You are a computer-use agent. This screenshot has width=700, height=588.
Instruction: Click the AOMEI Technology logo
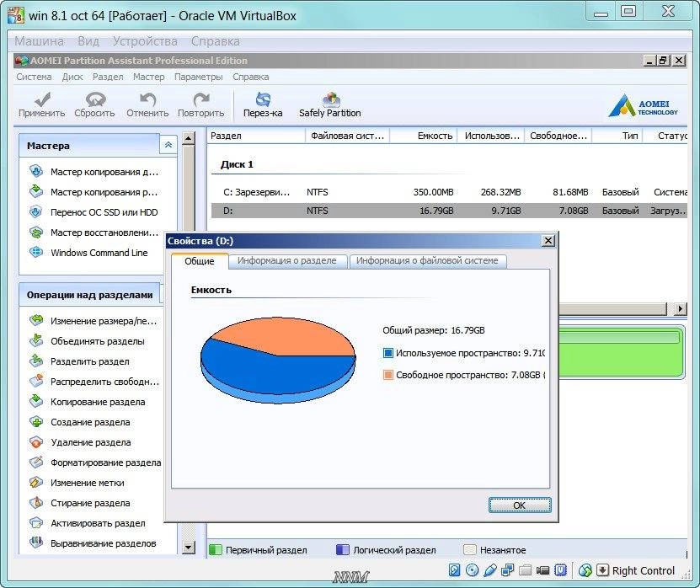click(643, 105)
